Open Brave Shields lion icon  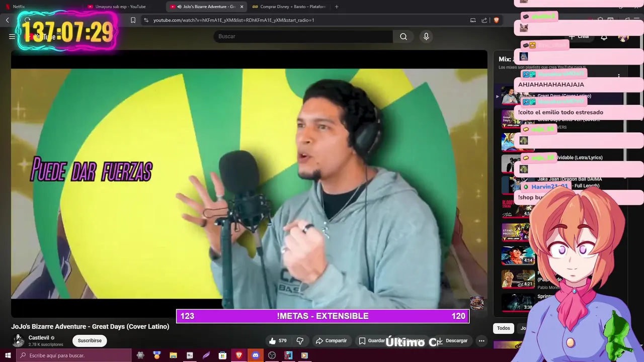coord(496,20)
